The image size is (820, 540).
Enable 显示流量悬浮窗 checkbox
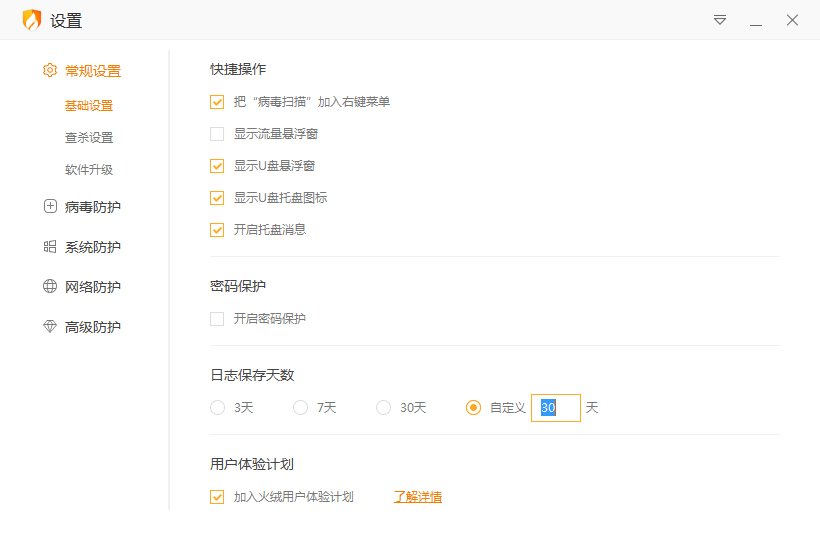tap(217, 134)
